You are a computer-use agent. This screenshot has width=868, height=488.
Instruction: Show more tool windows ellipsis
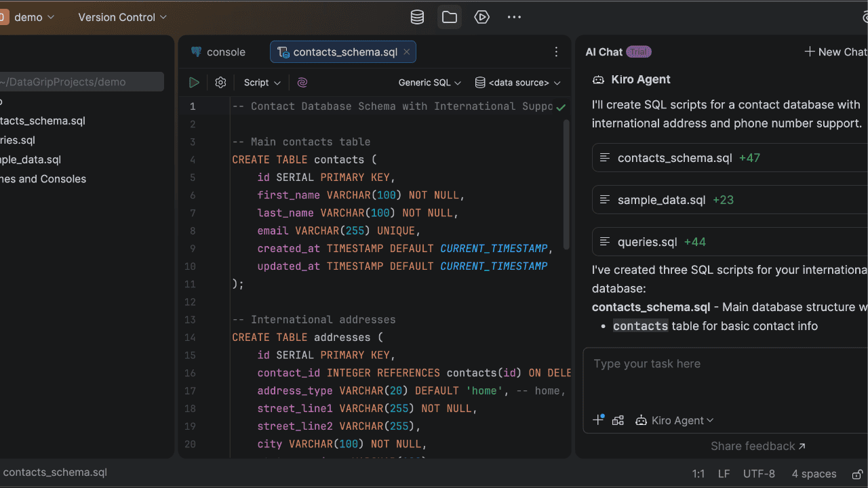click(515, 17)
